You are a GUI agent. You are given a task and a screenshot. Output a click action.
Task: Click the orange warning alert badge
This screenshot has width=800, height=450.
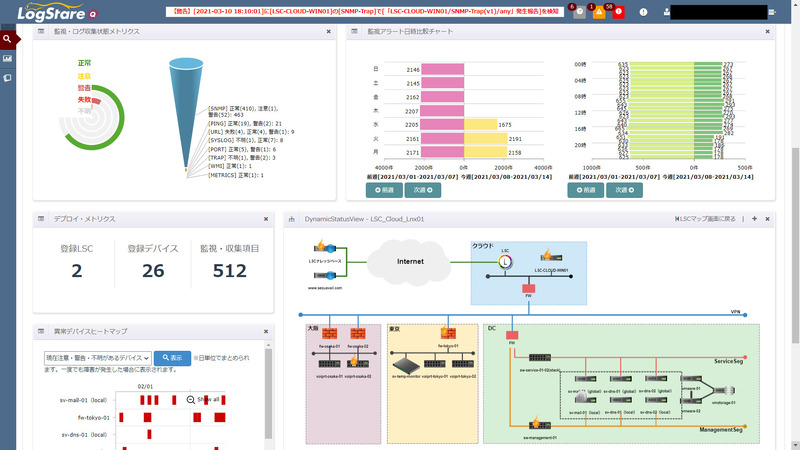click(x=599, y=12)
